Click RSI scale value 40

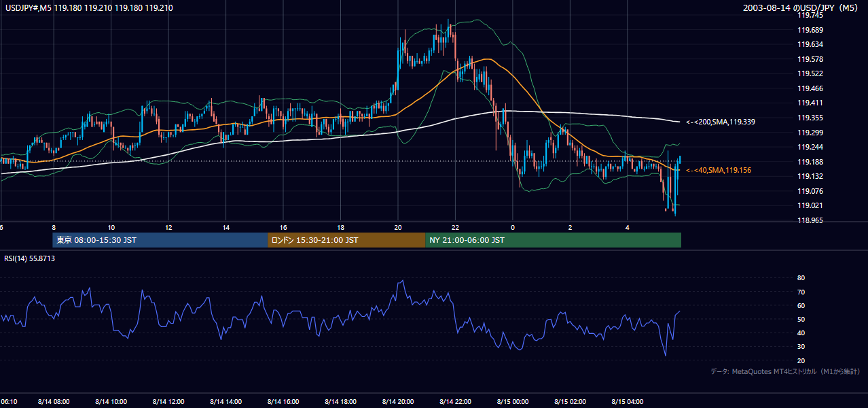tap(801, 333)
